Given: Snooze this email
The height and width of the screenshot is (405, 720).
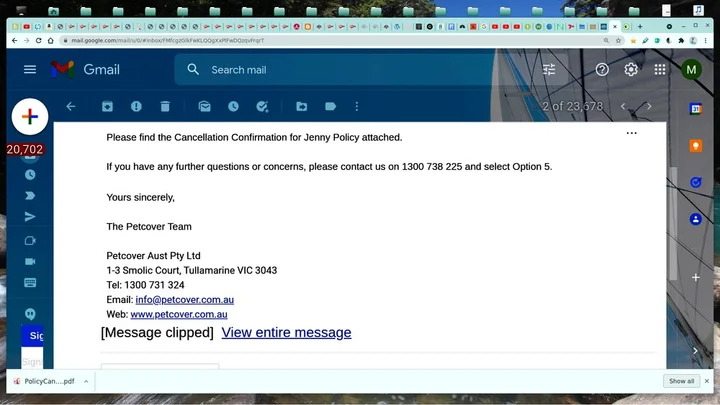Looking at the screenshot, I should [233, 106].
